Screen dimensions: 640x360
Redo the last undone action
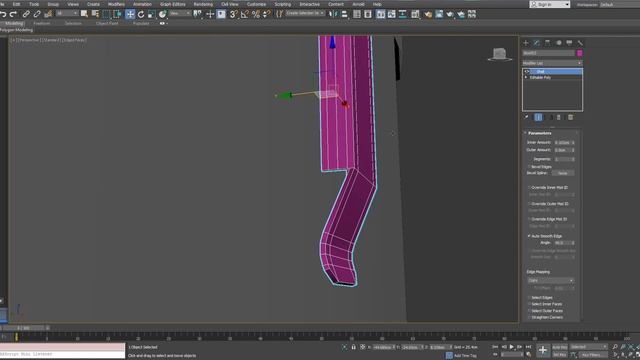pos(13,14)
